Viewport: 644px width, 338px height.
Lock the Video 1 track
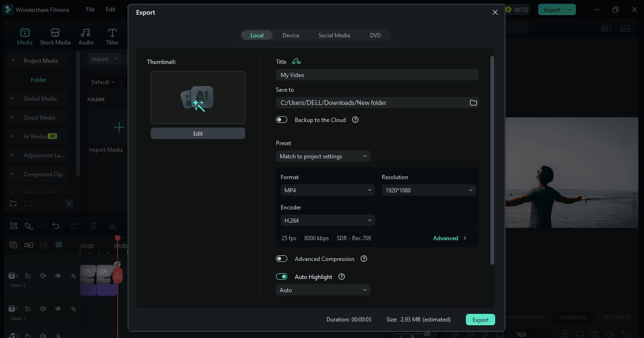coord(28,309)
